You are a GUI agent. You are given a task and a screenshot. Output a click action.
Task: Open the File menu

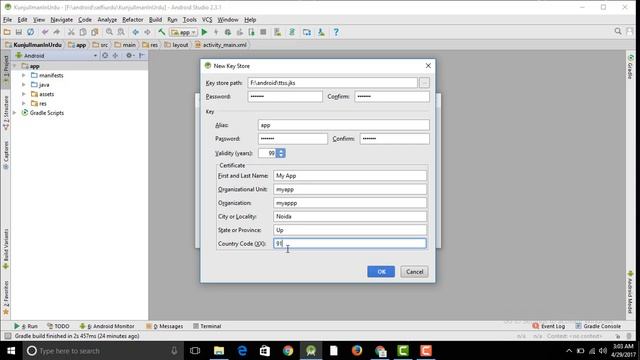(7, 20)
